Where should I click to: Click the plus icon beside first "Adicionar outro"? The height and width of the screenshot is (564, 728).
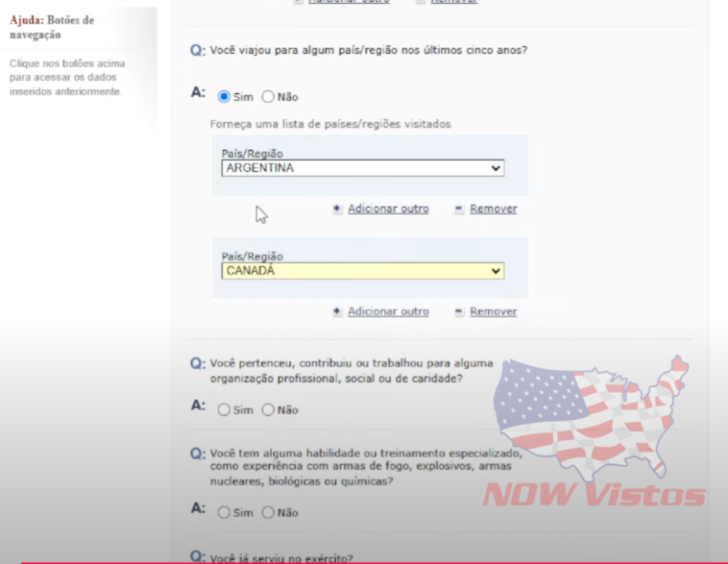(x=337, y=209)
